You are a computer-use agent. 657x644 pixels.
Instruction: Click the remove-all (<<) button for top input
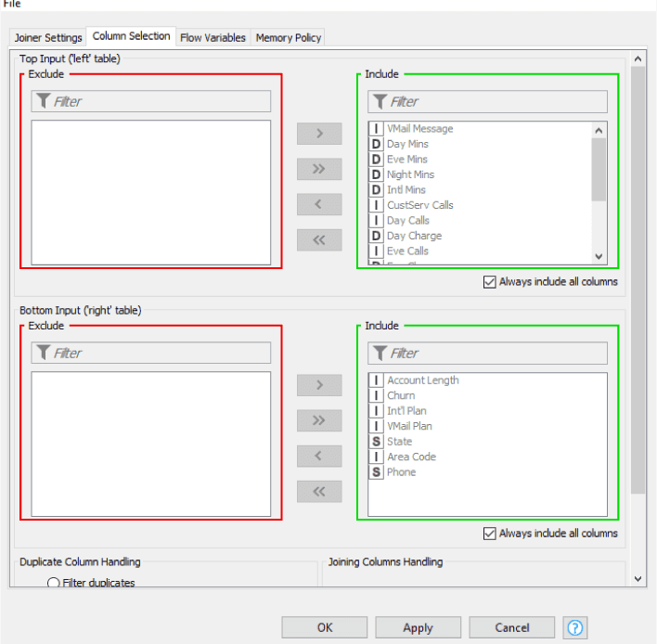(319, 239)
